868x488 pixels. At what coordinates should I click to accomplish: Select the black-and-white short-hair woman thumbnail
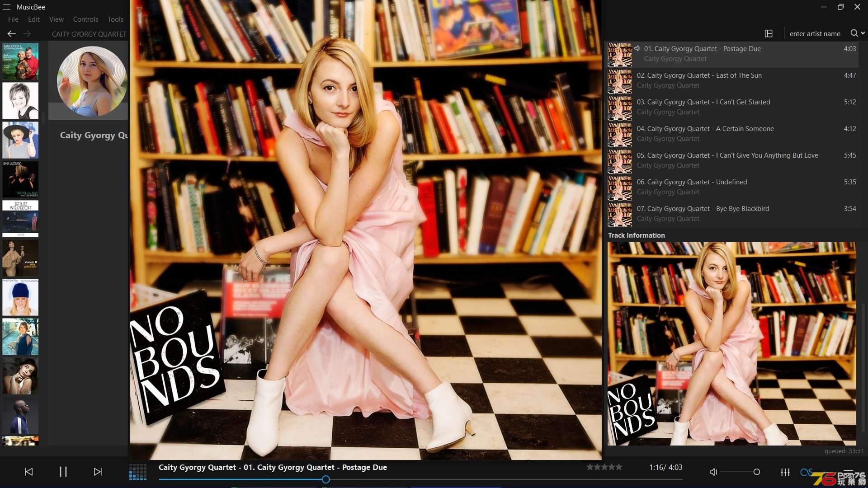(x=20, y=101)
